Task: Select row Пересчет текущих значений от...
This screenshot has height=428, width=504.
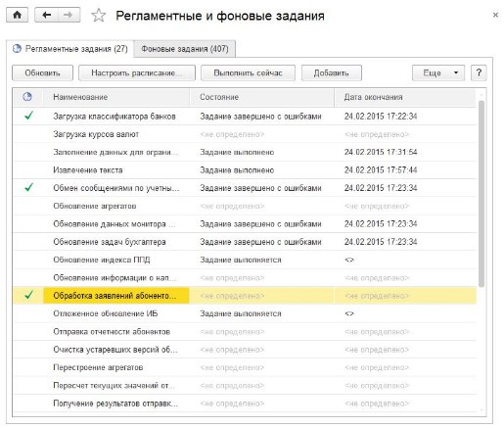Action: tap(245, 386)
